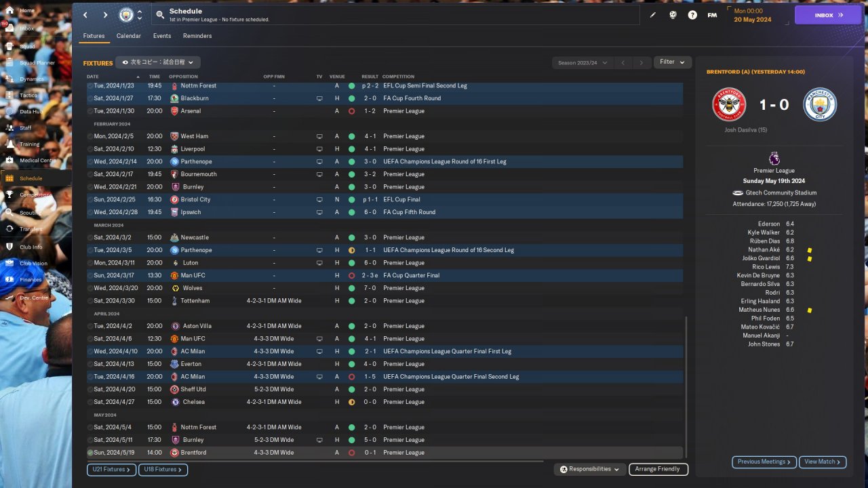Click the EFL Cup Final competition text
Viewport: 868px width, 488px height.
[401, 200]
